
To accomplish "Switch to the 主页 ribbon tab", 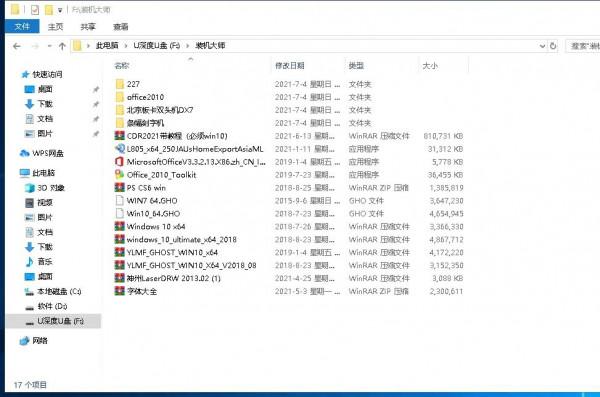I will [x=55, y=26].
